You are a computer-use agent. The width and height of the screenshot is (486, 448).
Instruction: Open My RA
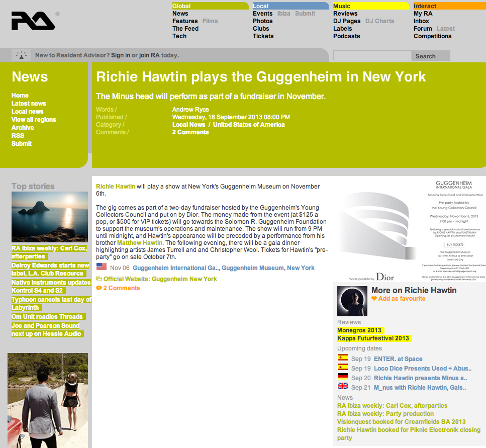pyautogui.click(x=423, y=14)
